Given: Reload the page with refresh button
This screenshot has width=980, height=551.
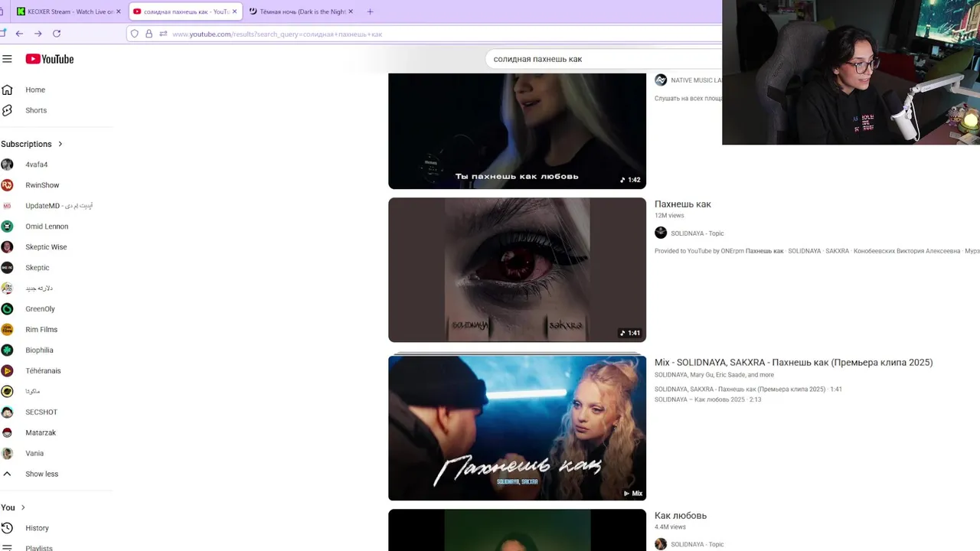Looking at the screenshot, I should 57,34.
